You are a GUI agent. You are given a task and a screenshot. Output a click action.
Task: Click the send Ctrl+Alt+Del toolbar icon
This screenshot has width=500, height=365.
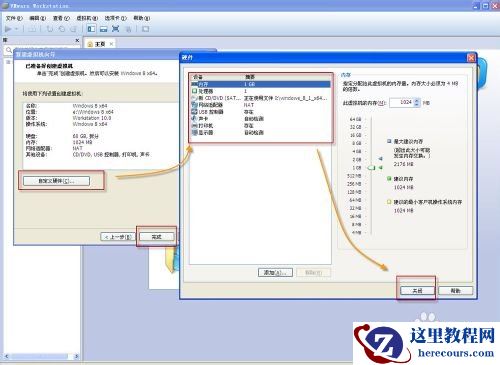pos(32,29)
